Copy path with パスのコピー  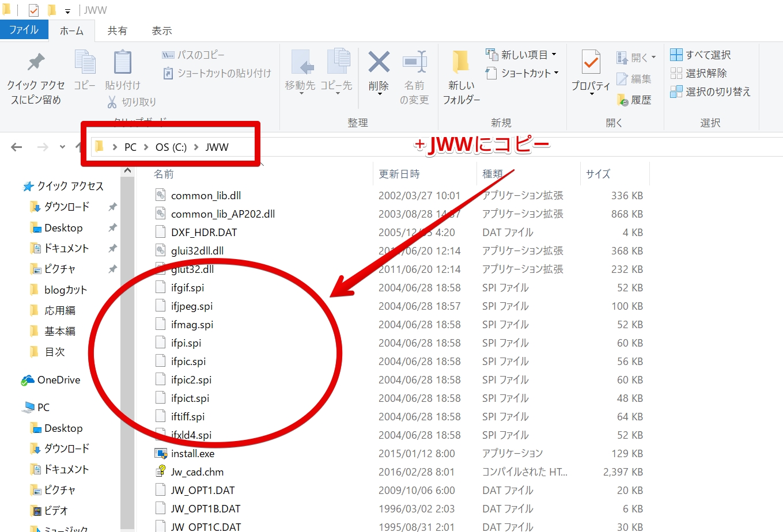(x=194, y=55)
